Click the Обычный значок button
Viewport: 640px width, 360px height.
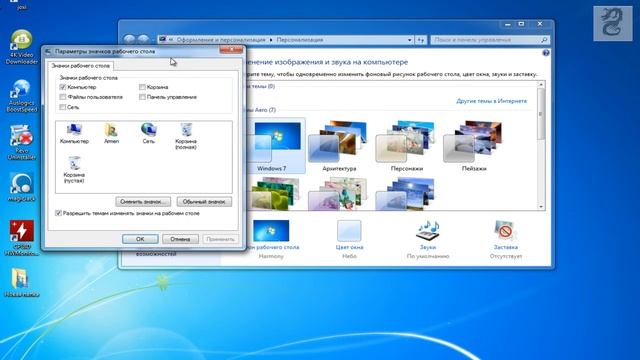point(204,202)
